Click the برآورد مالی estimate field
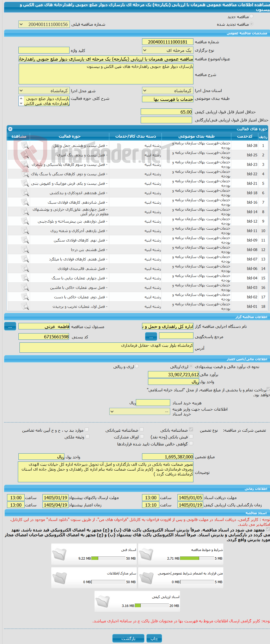 174,375
